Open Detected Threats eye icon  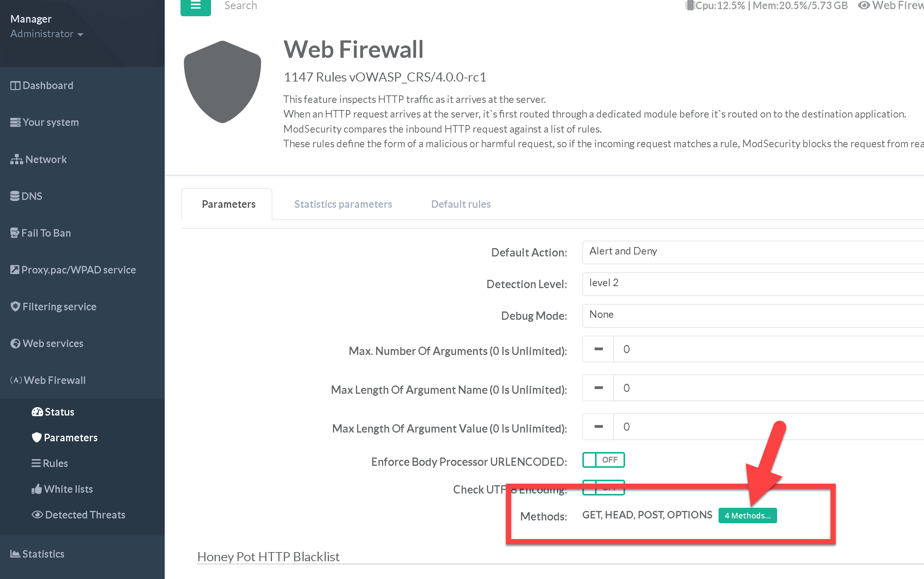pyautogui.click(x=37, y=515)
